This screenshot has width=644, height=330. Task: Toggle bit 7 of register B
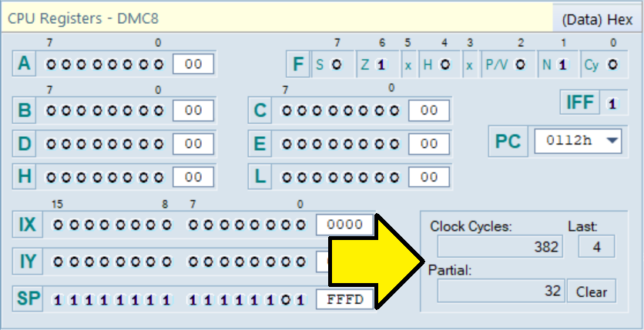(51, 110)
